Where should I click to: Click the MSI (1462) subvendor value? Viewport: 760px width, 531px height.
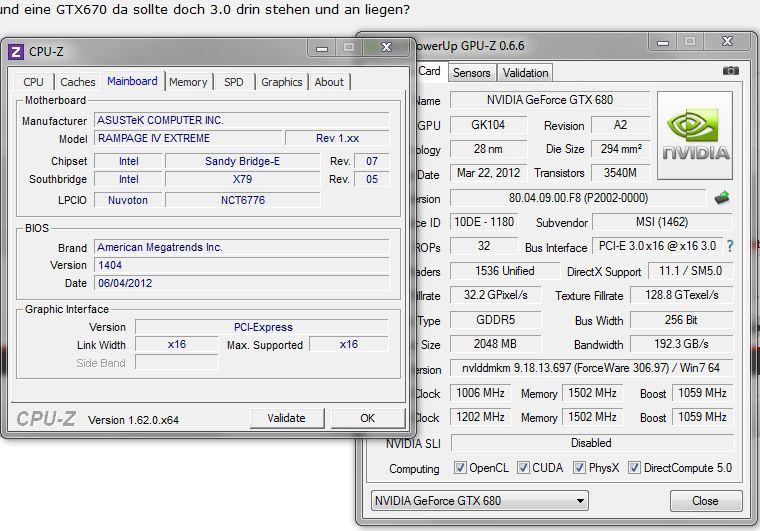click(662, 222)
